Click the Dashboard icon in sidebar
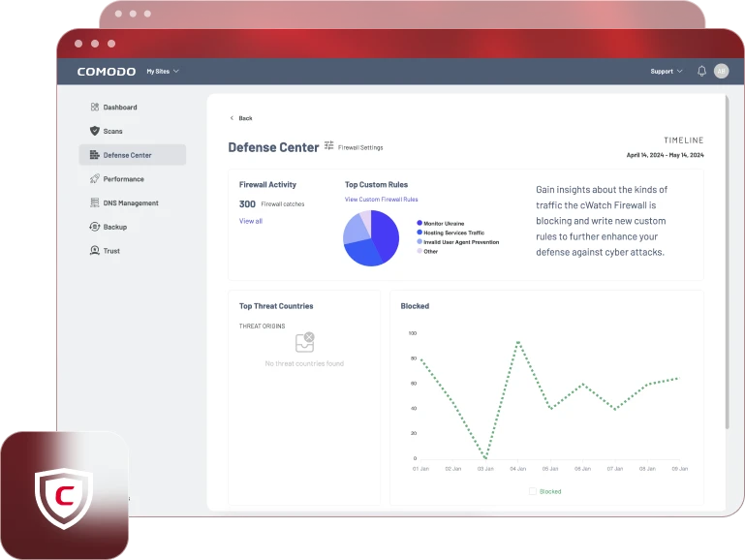Screen dimensions: 745x560 click(x=94, y=108)
